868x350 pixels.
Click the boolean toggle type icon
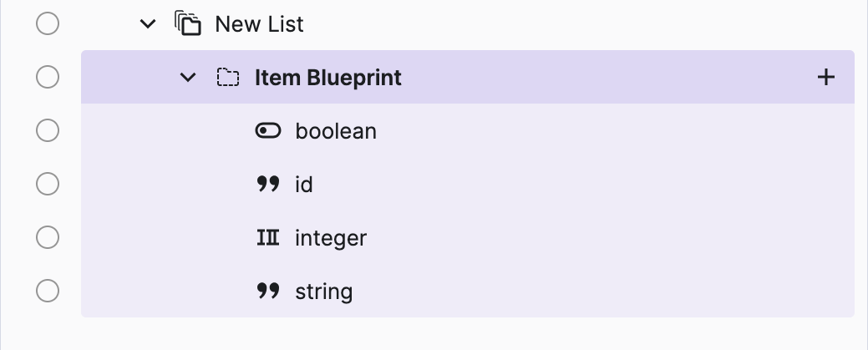click(267, 131)
